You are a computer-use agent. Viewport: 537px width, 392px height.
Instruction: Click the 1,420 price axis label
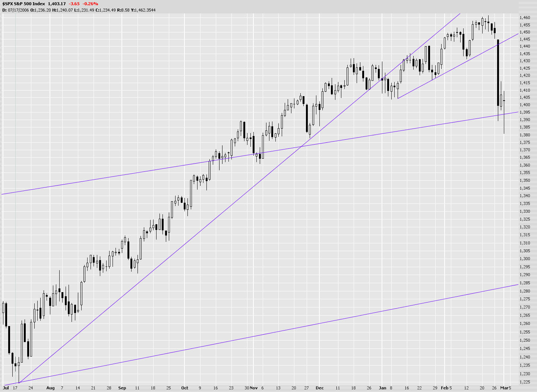pyautogui.click(x=525, y=76)
